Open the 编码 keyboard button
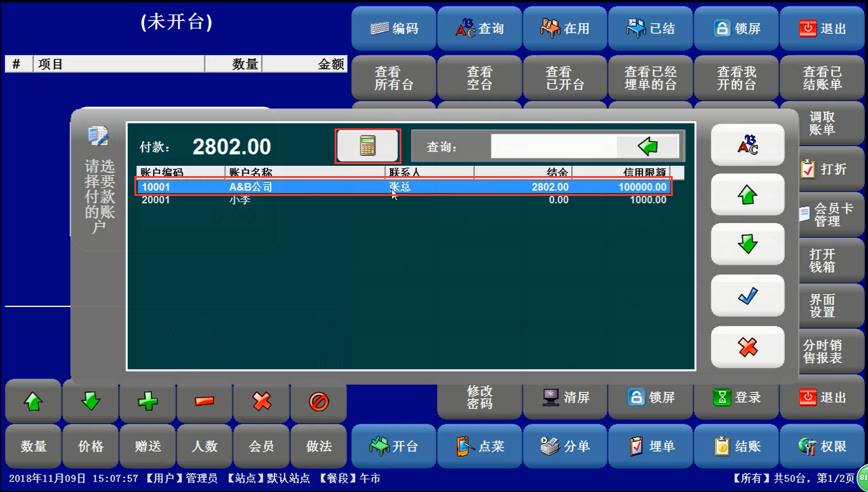The width and height of the screenshot is (868, 492). point(394,28)
